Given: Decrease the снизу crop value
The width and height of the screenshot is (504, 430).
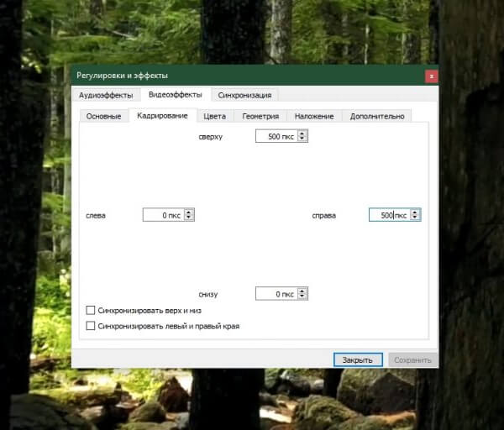Looking at the screenshot, I should pos(302,296).
